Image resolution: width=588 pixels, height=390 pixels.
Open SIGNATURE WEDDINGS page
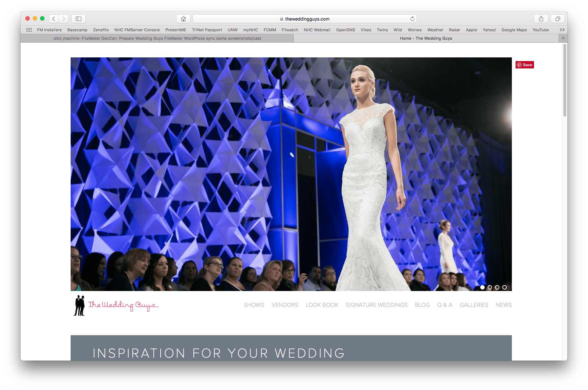click(377, 305)
